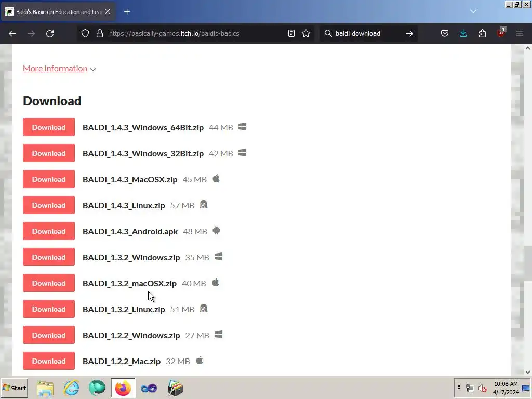Click Windows icon beside 1.2.2 Windows zip
532x399 pixels.
[x=219, y=335]
